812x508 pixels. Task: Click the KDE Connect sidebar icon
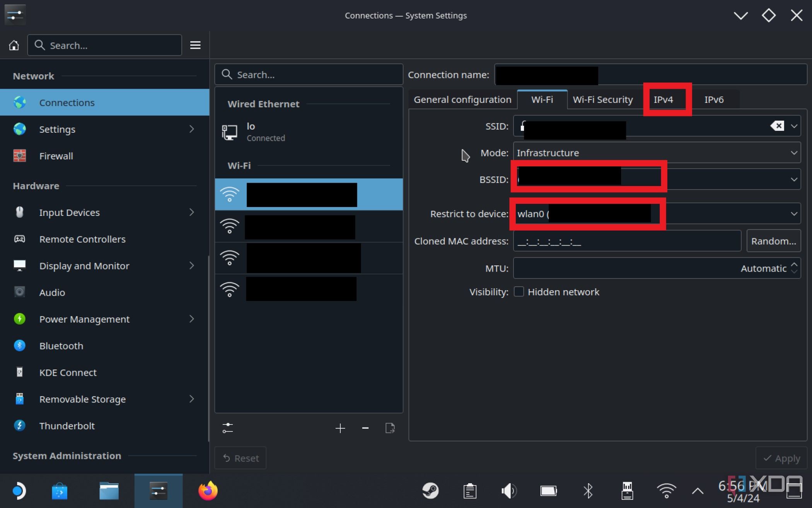point(19,372)
